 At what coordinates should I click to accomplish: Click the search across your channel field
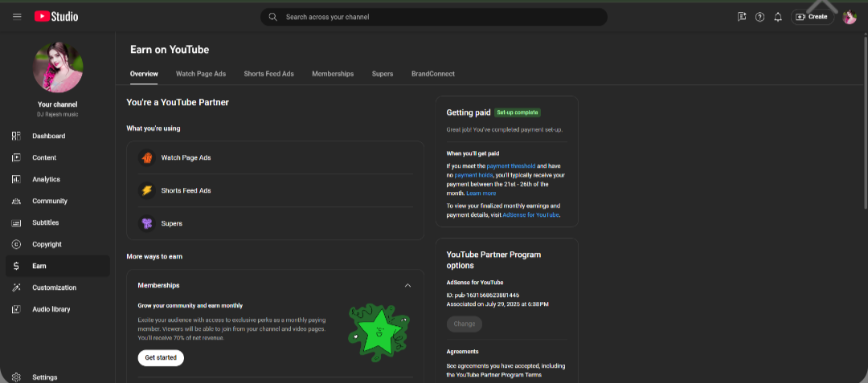tap(434, 17)
